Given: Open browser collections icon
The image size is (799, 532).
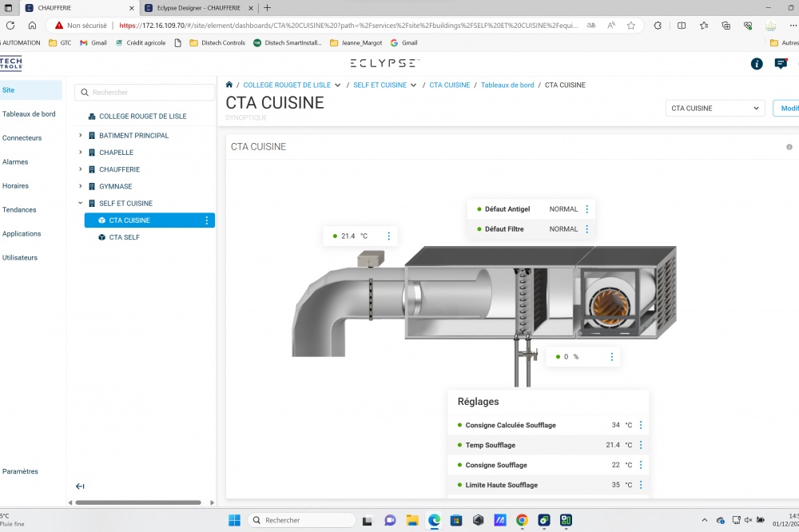Looking at the screenshot, I should coord(726,25).
